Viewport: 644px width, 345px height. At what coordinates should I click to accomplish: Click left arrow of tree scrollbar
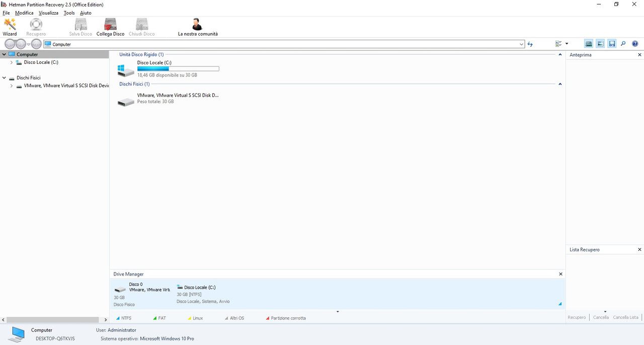[4, 319]
